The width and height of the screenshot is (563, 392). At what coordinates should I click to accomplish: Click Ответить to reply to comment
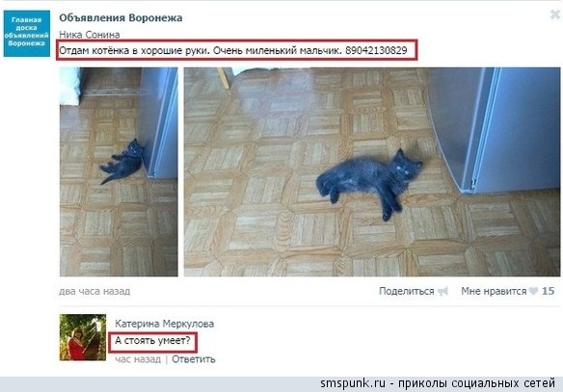pyautogui.click(x=194, y=359)
